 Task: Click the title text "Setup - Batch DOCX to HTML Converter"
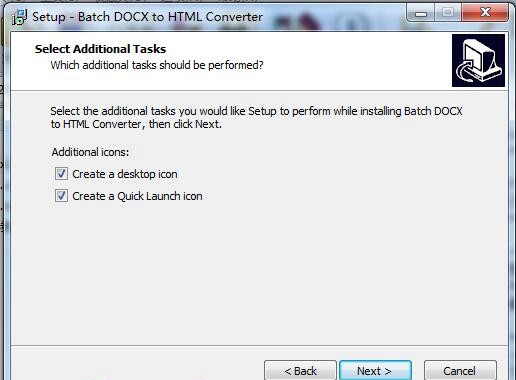147,17
